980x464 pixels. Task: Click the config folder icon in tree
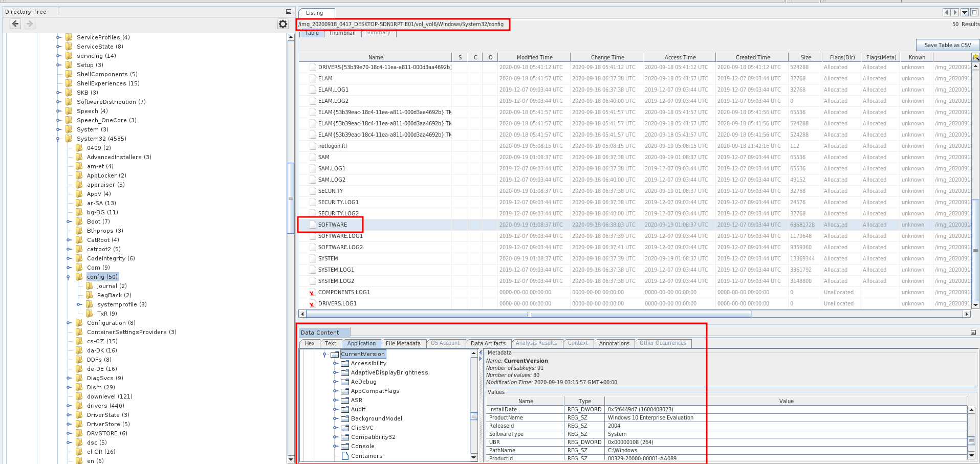pos(79,277)
